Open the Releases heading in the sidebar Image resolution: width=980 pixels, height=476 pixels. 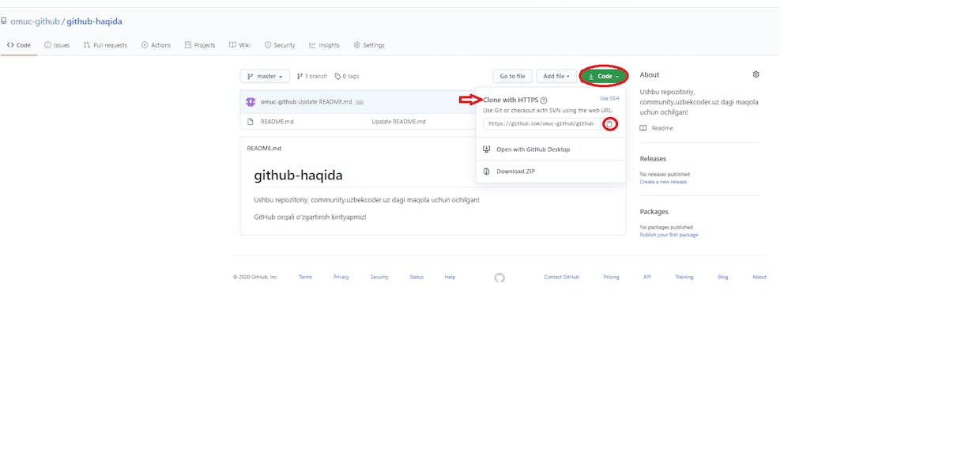pos(653,159)
